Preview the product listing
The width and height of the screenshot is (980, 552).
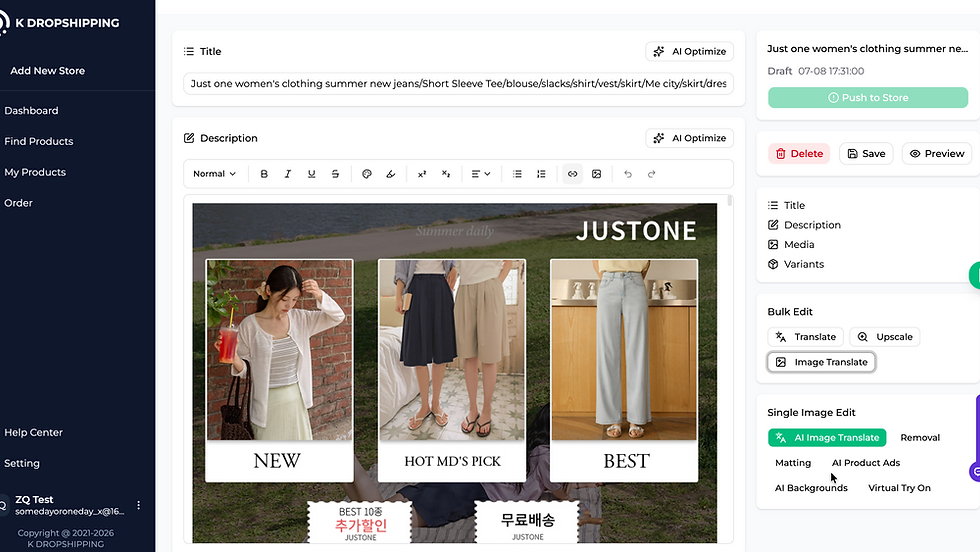[x=937, y=154]
